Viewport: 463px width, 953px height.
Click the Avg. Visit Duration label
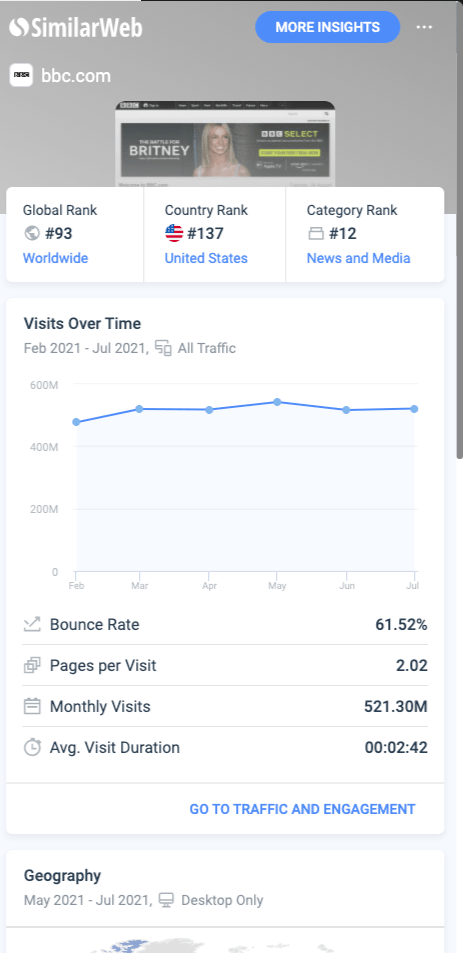[x=114, y=747]
